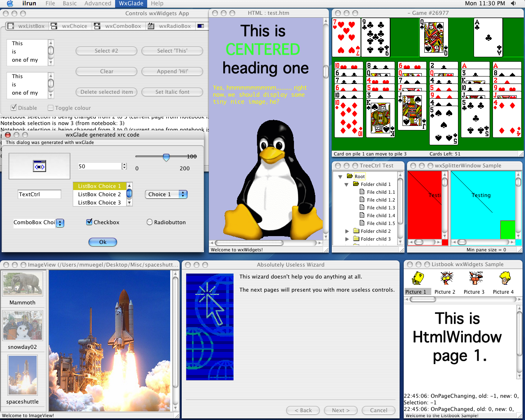
Task: Toggle the Checkbox in wxGlade dialog
Action: point(89,222)
